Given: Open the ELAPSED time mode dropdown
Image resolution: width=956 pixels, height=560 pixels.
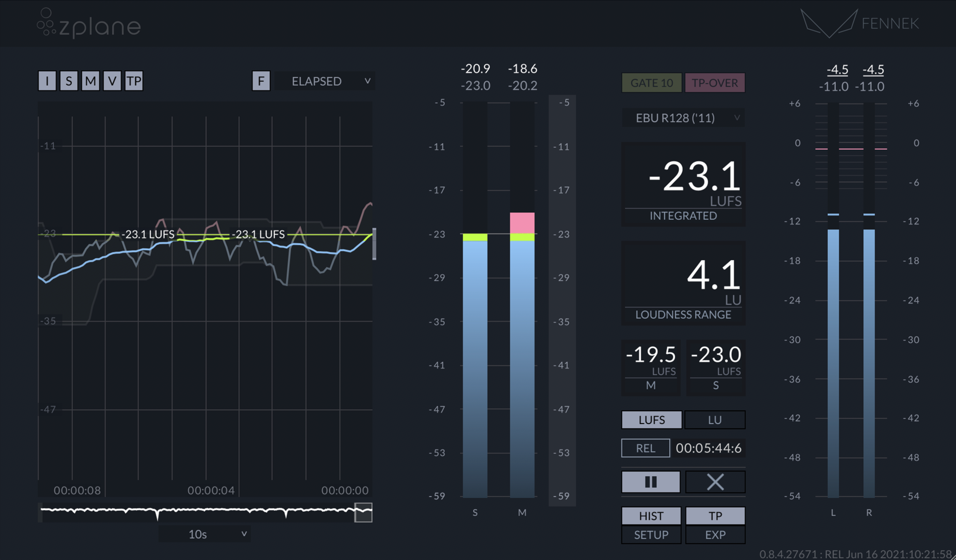Looking at the screenshot, I should tap(324, 81).
